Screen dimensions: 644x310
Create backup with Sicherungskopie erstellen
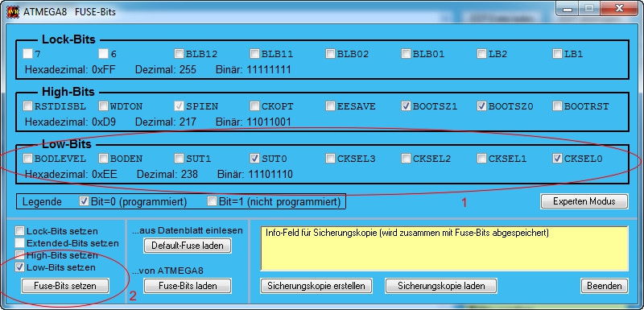click(316, 286)
